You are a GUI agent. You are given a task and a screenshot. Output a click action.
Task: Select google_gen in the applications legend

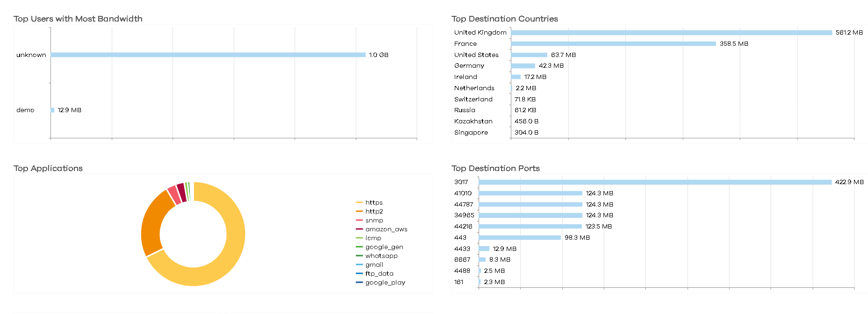point(384,247)
